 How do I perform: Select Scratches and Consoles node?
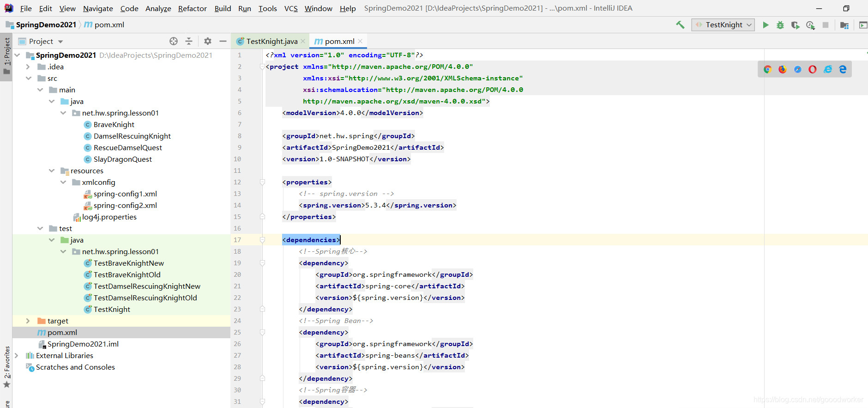tap(75, 367)
